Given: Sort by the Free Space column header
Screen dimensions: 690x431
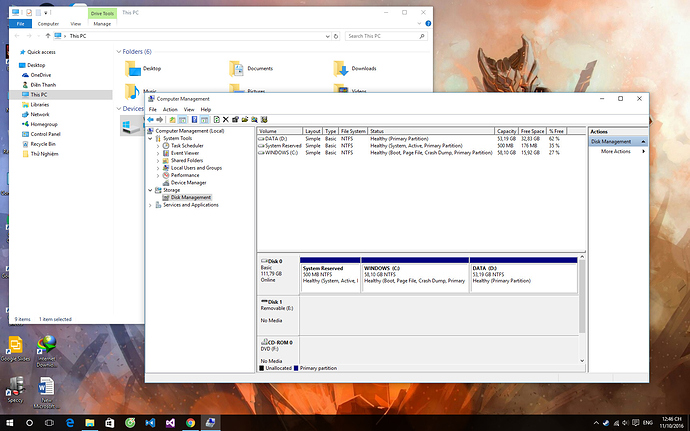Looking at the screenshot, I should tap(532, 131).
